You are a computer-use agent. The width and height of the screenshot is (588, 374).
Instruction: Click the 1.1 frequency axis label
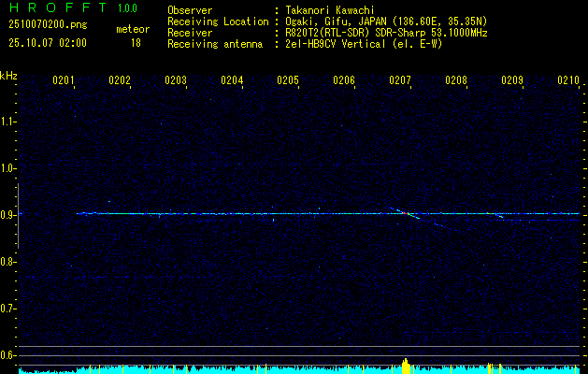[x=8, y=122]
